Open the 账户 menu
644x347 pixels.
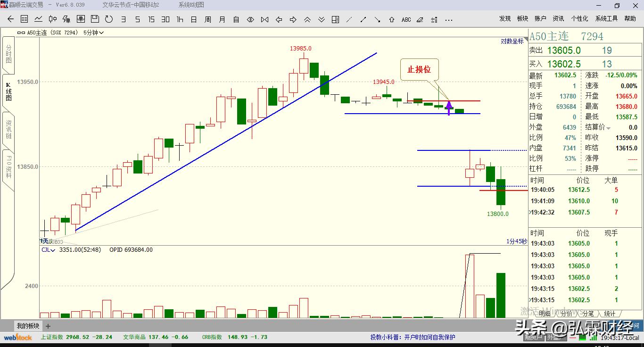tap(540, 19)
